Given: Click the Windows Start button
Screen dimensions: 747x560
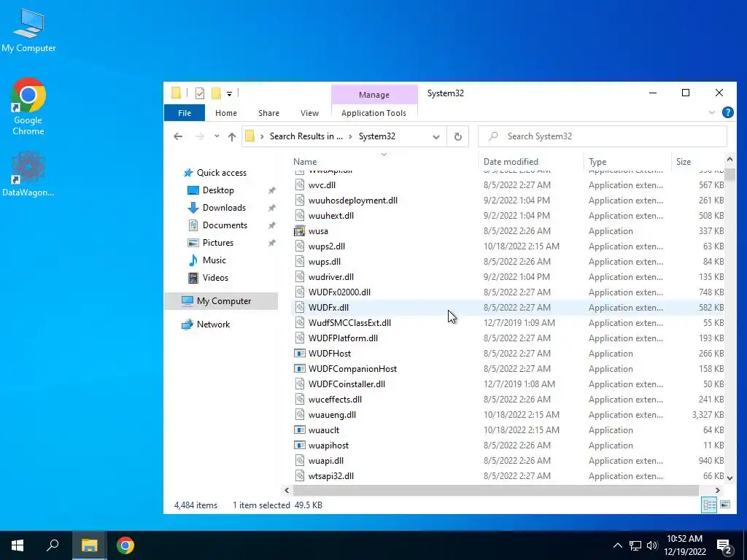Looking at the screenshot, I should [x=18, y=545].
